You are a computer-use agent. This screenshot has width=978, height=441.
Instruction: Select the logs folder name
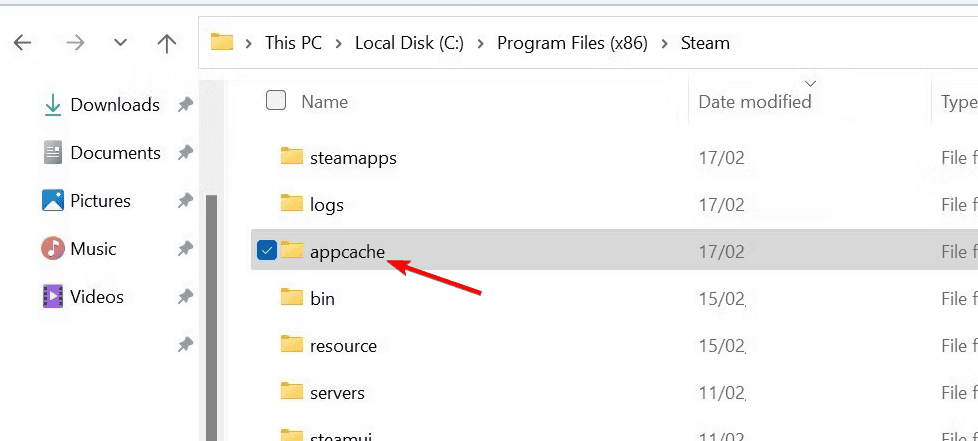pos(327,205)
